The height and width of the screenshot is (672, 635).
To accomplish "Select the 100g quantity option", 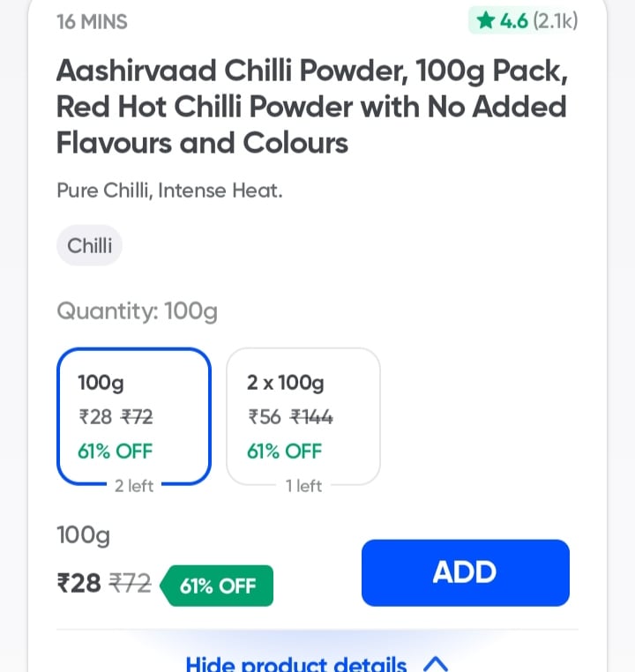I will click(134, 416).
